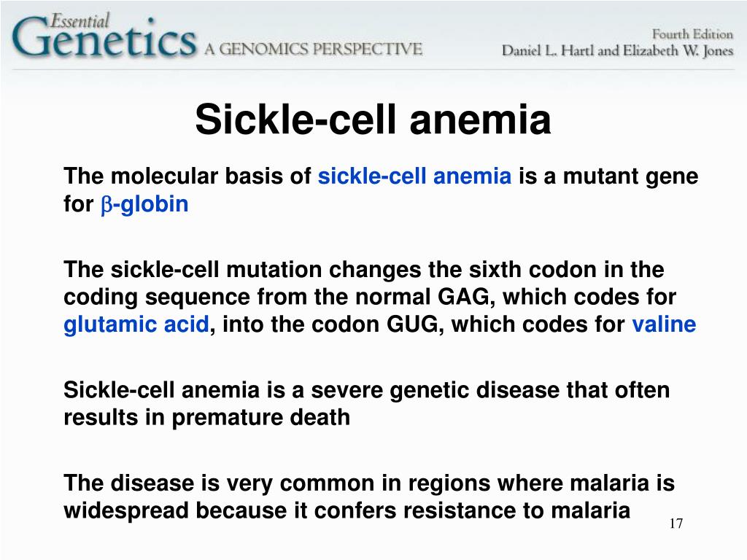Open the blue 'β-globin' link
Image resolution: width=747 pixels, height=560 pixels.
[144, 204]
